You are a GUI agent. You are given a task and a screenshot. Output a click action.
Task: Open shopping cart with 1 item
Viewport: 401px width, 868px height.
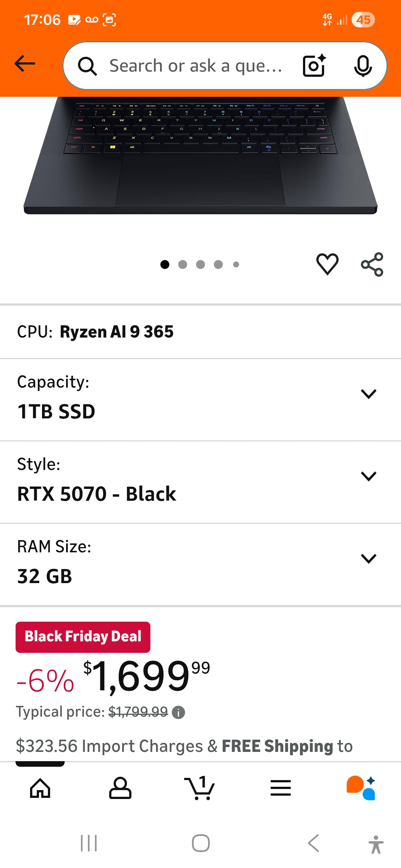tap(200, 788)
